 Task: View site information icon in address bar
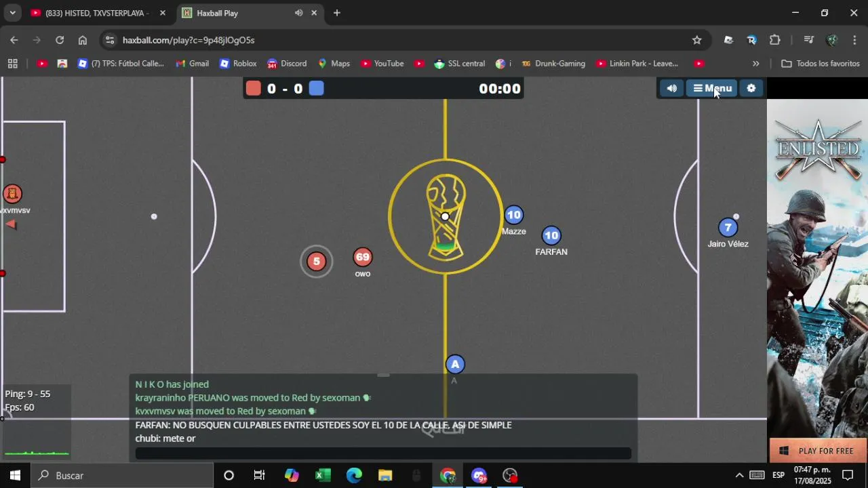click(x=111, y=40)
